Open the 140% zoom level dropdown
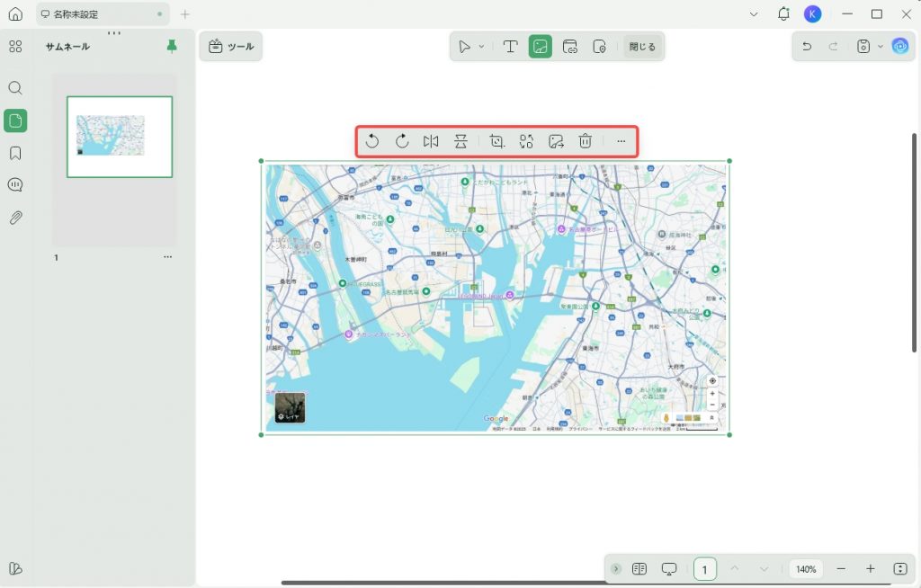The width and height of the screenshot is (921, 588). (x=806, y=569)
